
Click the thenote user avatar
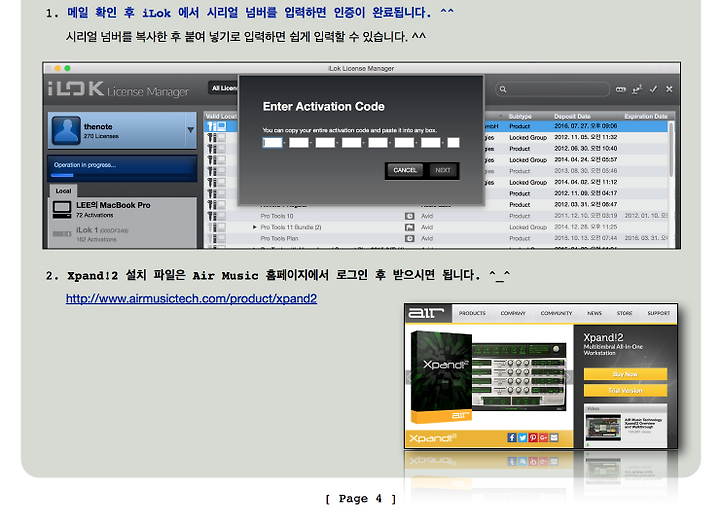[66, 130]
